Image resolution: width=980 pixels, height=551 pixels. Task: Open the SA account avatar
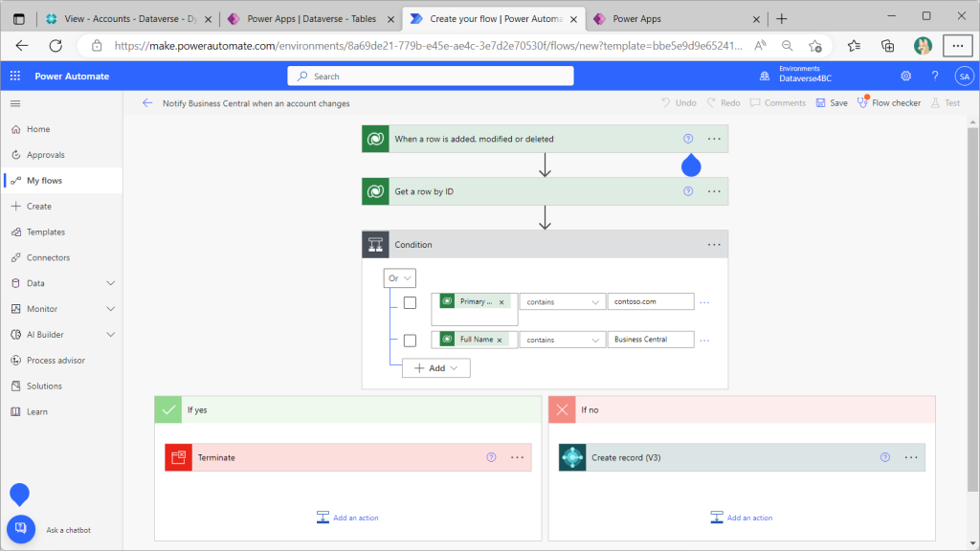click(x=965, y=77)
